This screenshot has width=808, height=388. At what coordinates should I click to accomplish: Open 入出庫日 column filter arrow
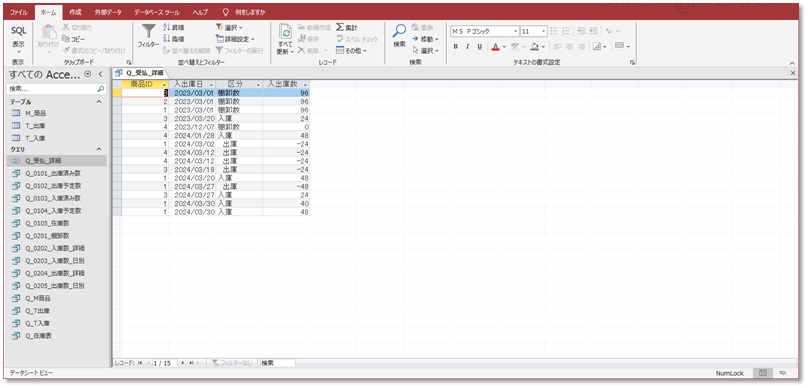[211, 84]
